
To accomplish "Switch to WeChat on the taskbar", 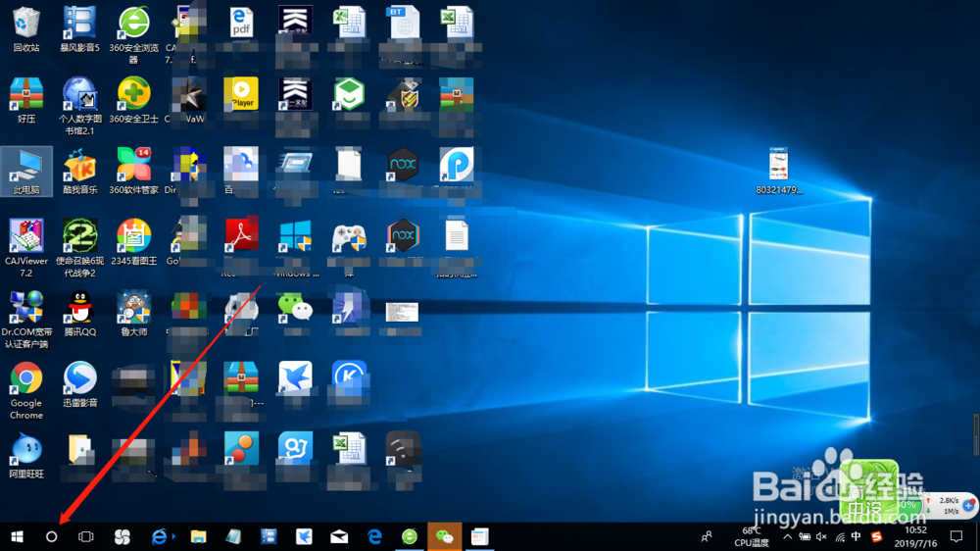I will (x=444, y=536).
